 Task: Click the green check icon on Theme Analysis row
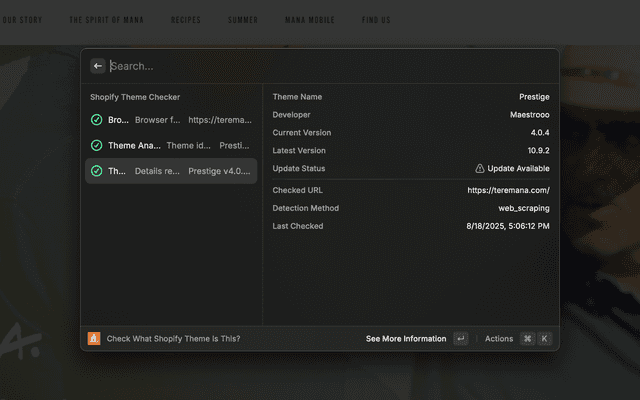(96, 145)
